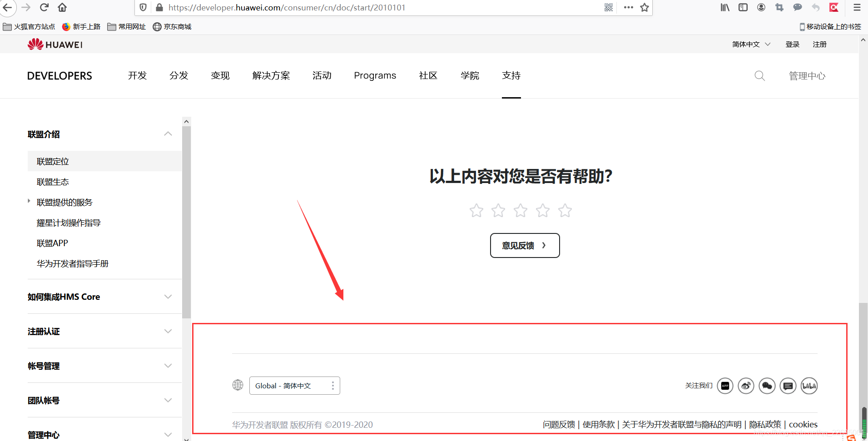This screenshot has width=868, height=441.
Task: Open the 使用条款 footer link
Action: (x=599, y=424)
